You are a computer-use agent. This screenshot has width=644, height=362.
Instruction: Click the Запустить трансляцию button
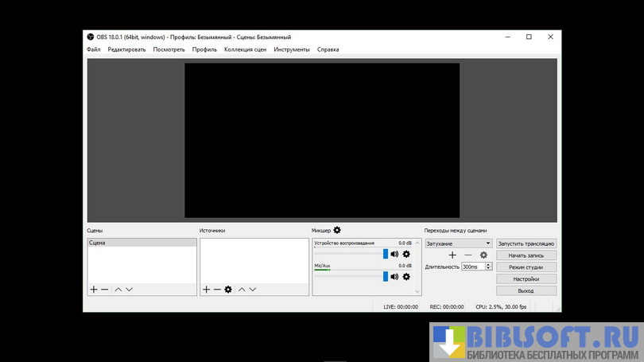[526, 243]
